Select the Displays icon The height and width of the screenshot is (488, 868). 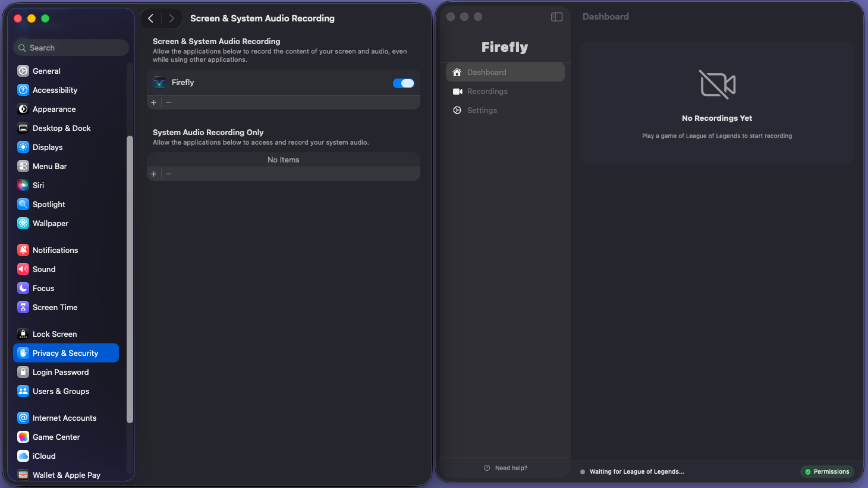click(23, 147)
